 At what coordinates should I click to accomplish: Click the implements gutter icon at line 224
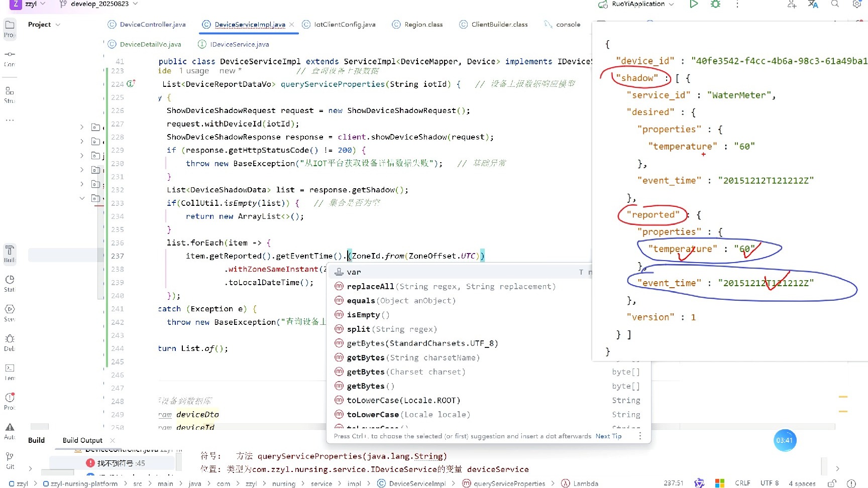(x=131, y=84)
